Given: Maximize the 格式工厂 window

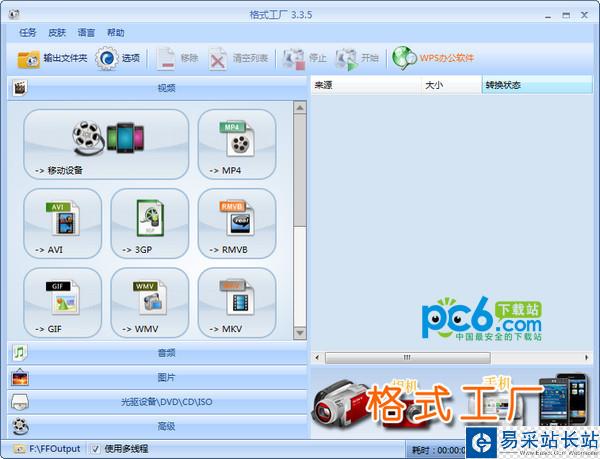Looking at the screenshot, I should click(566, 15).
